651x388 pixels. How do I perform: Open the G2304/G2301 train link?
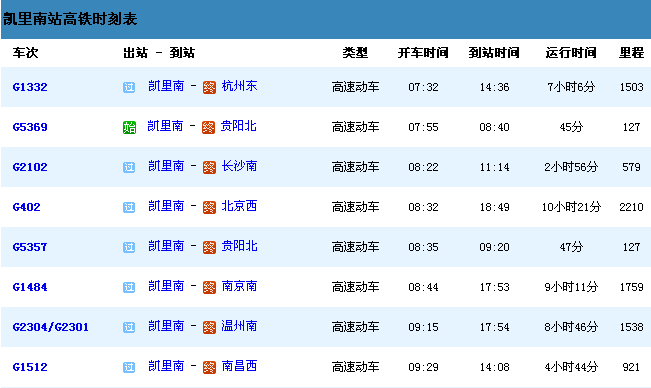(x=51, y=327)
